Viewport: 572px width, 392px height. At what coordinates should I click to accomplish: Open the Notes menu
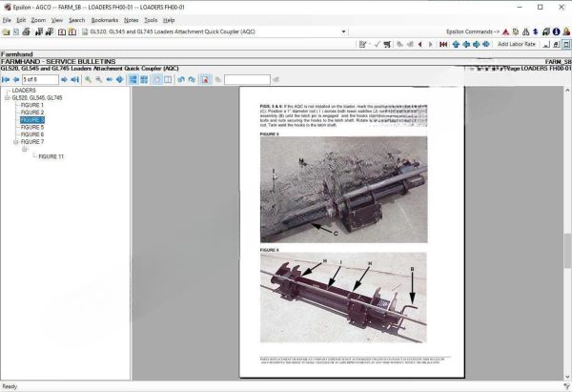pos(131,20)
